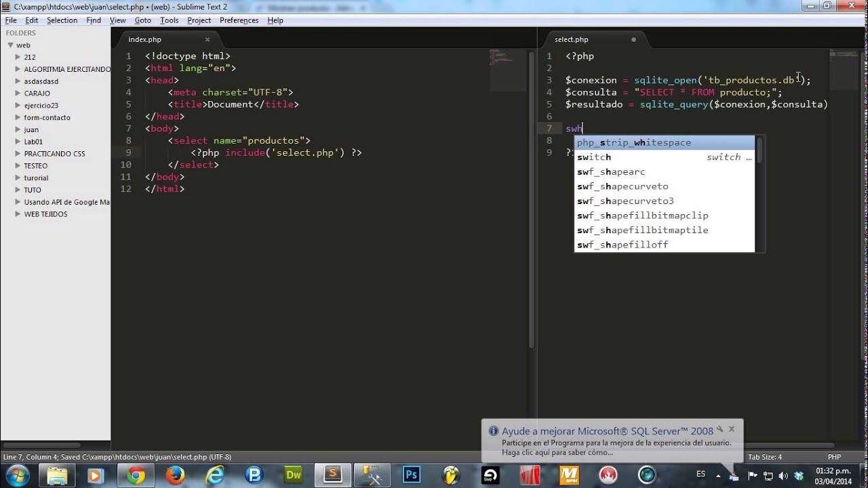Image resolution: width=868 pixels, height=488 pixels.
Task: Open the Project menu
Action: [199, 20]
